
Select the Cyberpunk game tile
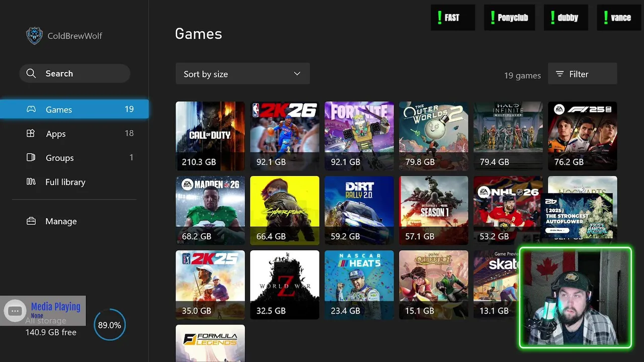[x=285, y=210]
